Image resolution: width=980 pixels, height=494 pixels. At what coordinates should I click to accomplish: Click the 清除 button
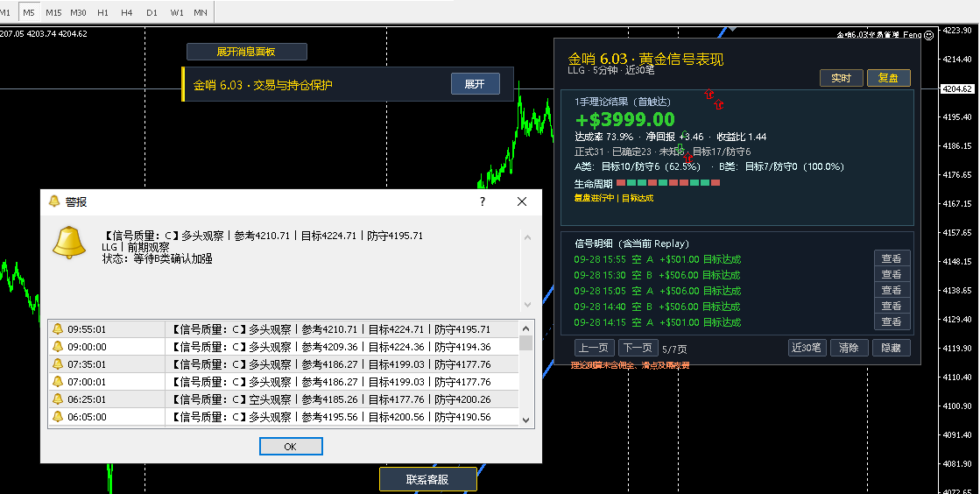[x=849, y=348]
